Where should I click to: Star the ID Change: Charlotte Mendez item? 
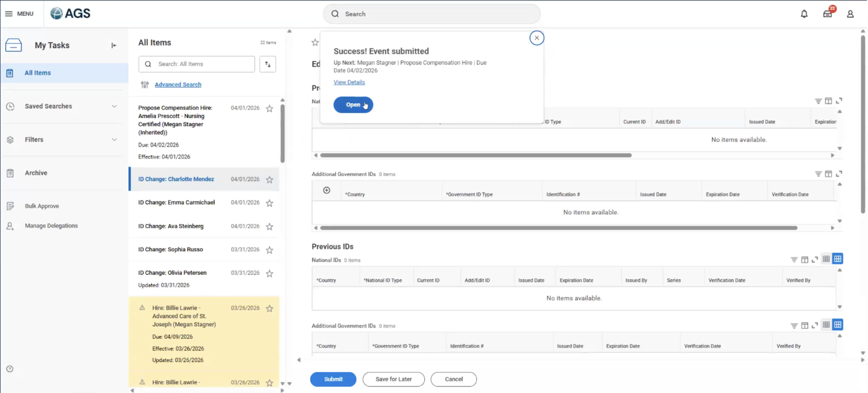pyautogui.click(x=270, y=179)
